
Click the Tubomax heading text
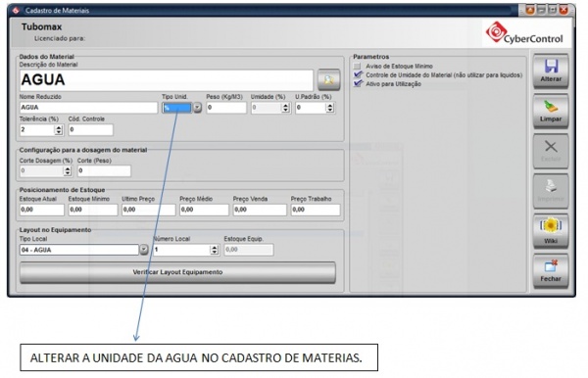(41, 27)
